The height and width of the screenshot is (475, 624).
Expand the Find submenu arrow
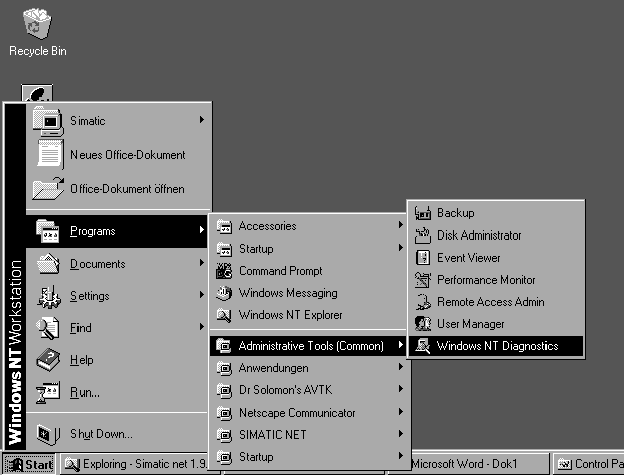coord(202,327)
